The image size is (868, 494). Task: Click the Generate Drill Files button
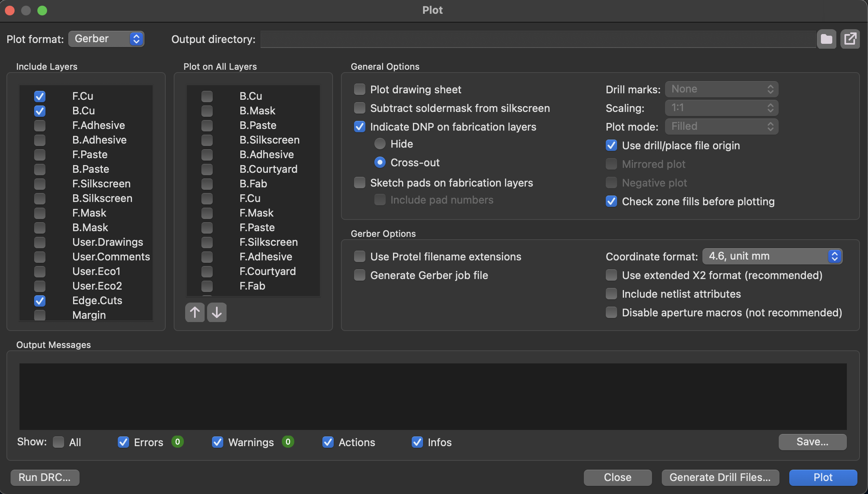coord(720,477)
